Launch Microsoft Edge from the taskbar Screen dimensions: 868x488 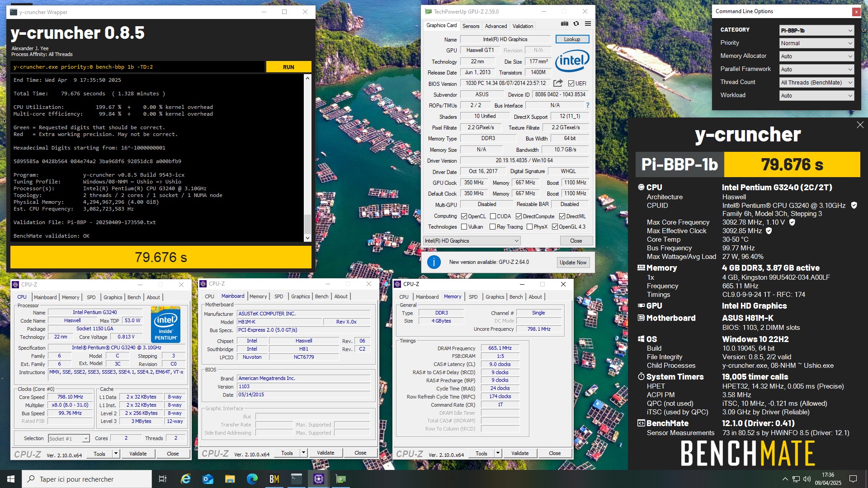[252, 479]
